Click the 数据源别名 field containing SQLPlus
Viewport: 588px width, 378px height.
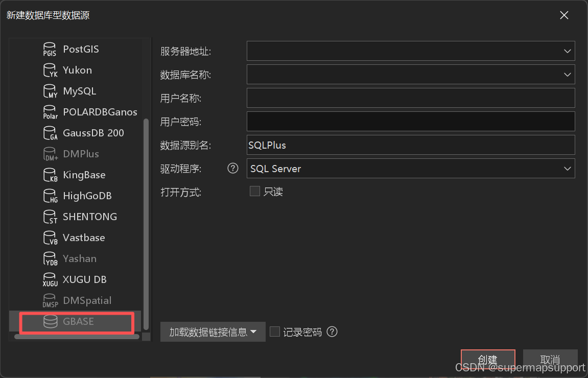click(x=411, y=145)
